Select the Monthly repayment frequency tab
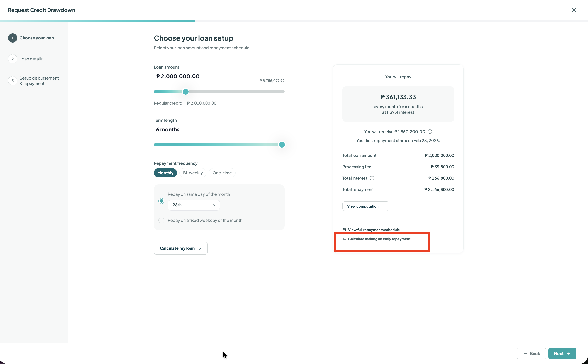 point(165,173)
